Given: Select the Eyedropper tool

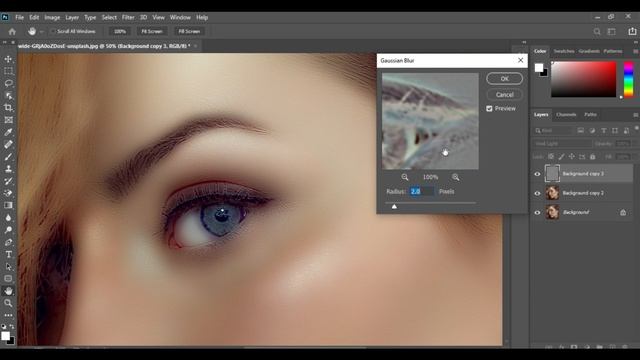Looking at the screenshot, I should point(8,132).
